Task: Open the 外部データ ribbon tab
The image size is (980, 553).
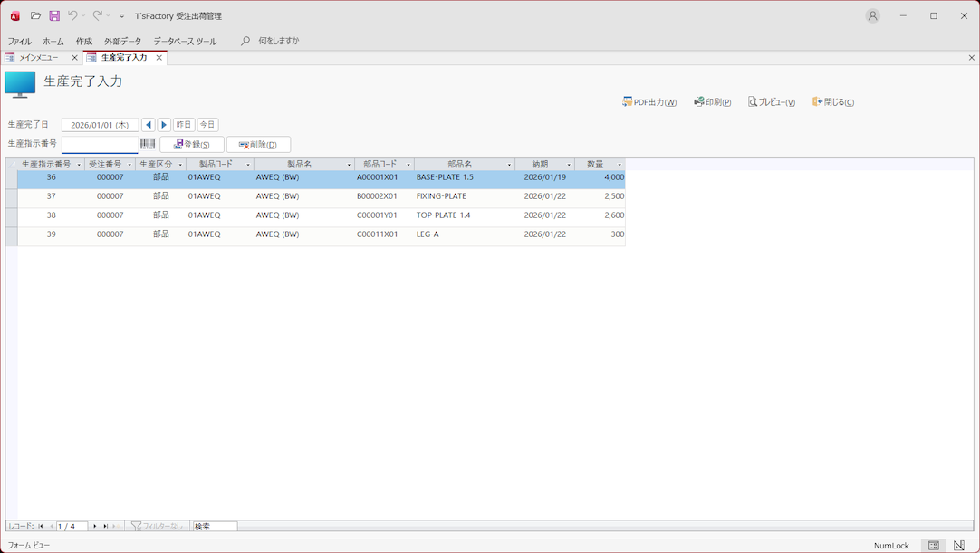Action: (x=122, y=41)
